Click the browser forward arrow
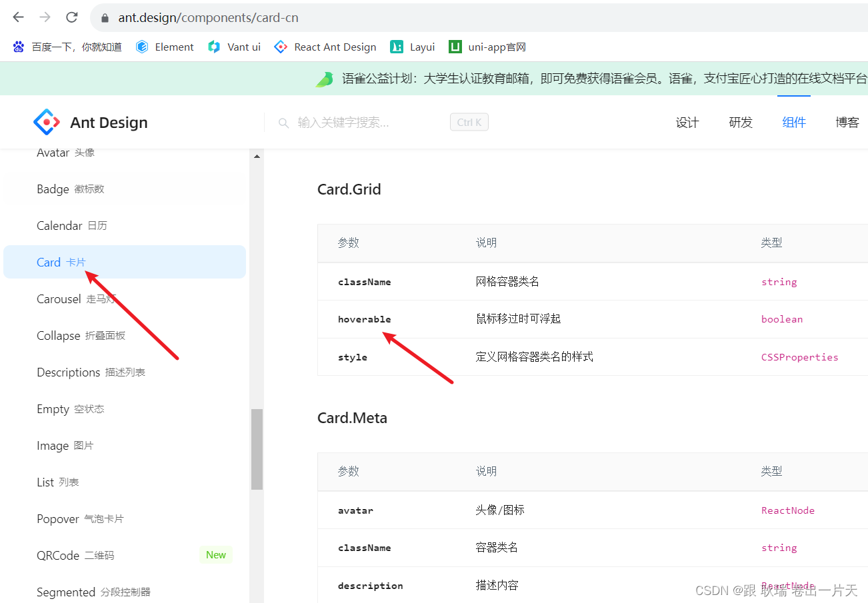The image size is (868, 603). coord(45,17)
